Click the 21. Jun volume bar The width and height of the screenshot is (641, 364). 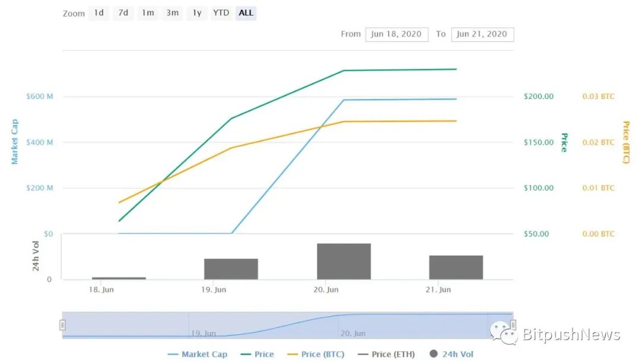pyautogui.click(x=456, y=267)
